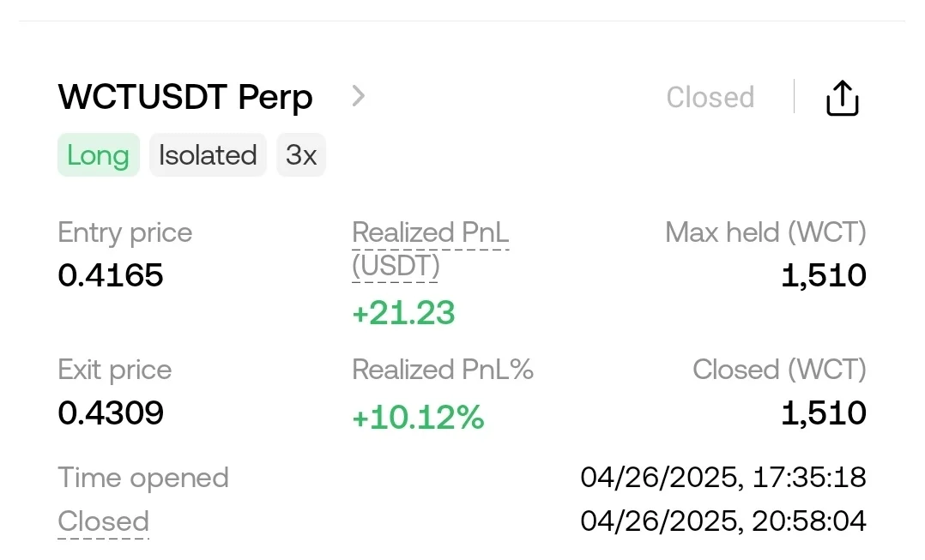Tap the Closed status text at top
Image resolution: width=925 pixels, height=560 pixels.
pos(710,98)
